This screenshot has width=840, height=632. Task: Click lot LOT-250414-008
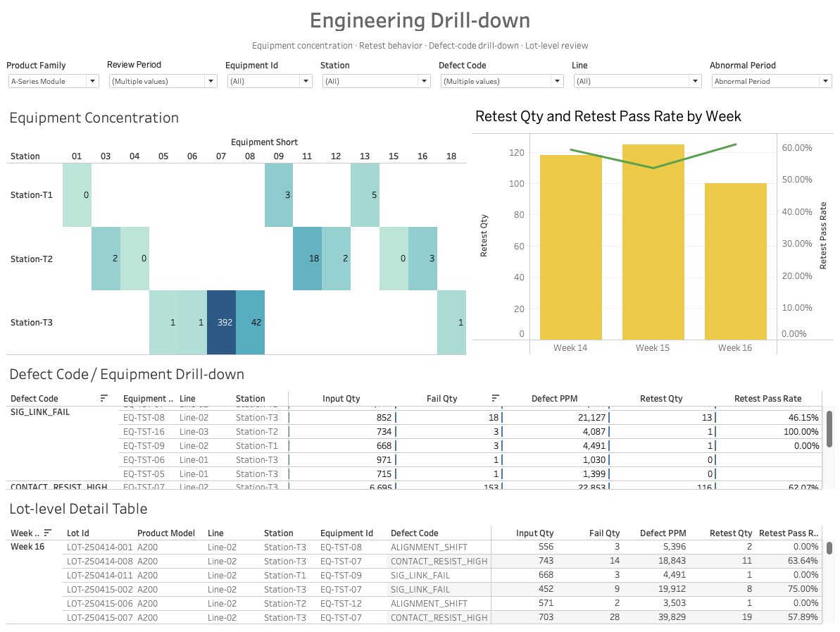pos(100,562)
